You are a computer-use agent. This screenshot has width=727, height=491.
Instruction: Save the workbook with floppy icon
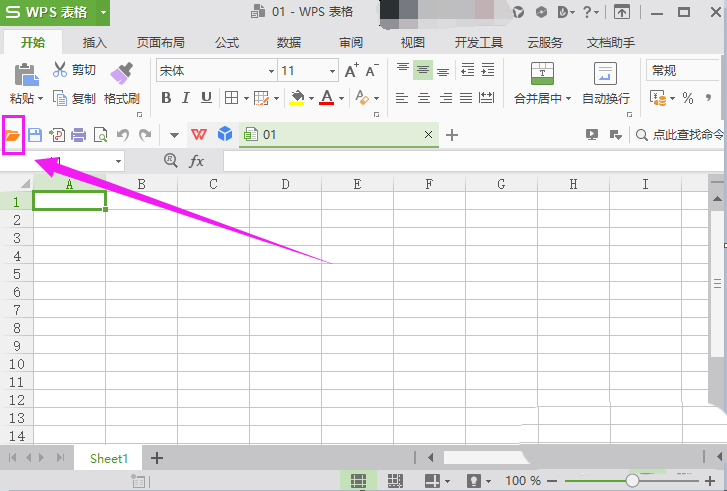pyautogui.click(x=35, y=135)
